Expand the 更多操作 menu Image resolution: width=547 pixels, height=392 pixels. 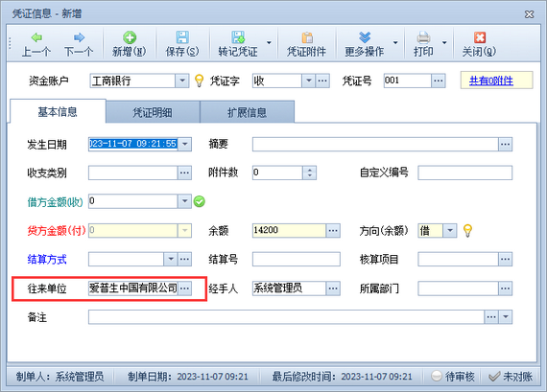(x=395, y=42)
